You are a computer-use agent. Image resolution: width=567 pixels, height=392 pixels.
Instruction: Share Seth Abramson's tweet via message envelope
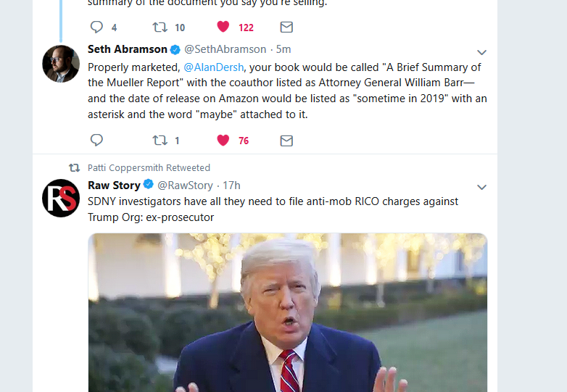pos(286,141)
